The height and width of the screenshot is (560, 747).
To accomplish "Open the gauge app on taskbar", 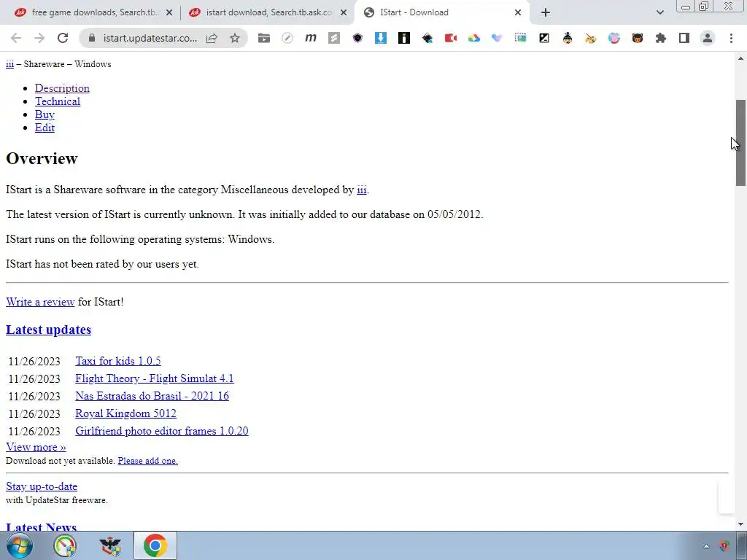I will tap(65, 545).
